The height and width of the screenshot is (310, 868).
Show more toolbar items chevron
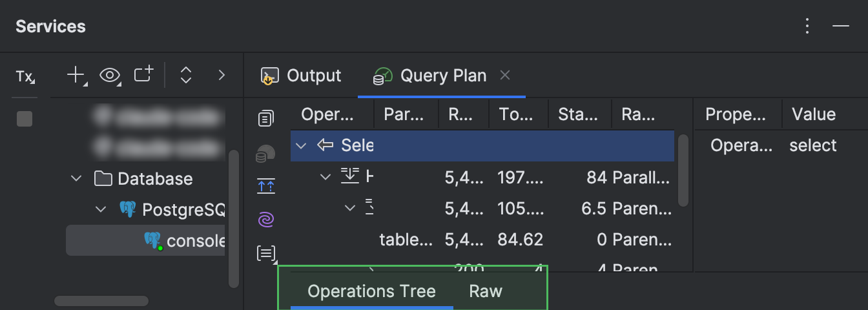pyautogui.click(x=222, y=76)
